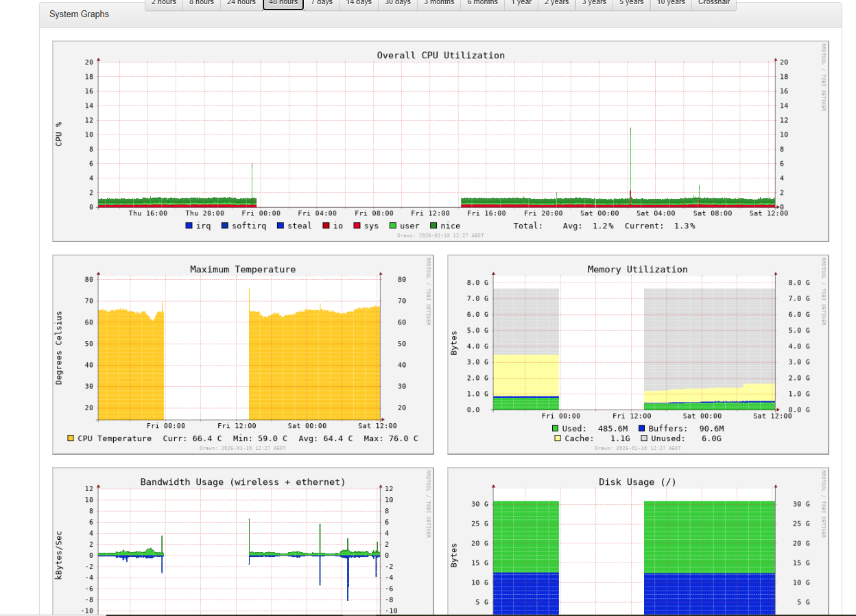Image resolution: width=856 pixels, height=616 pixels.
Task: Open the 1 year time range
Action: click(x=521, y=4)
